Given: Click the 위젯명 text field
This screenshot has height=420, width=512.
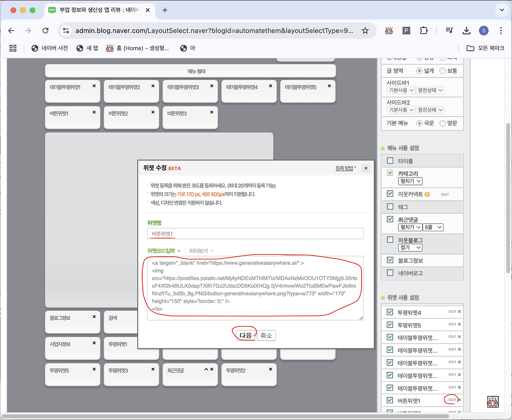Looking at the screenshot, I should point(255,234).
